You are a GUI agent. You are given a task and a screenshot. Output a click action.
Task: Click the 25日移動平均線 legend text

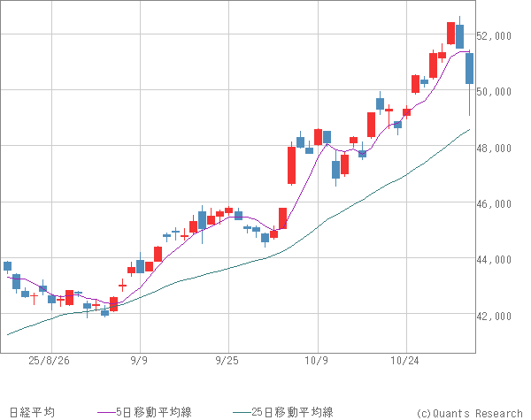pyautogui.click(x=293, y=412)
